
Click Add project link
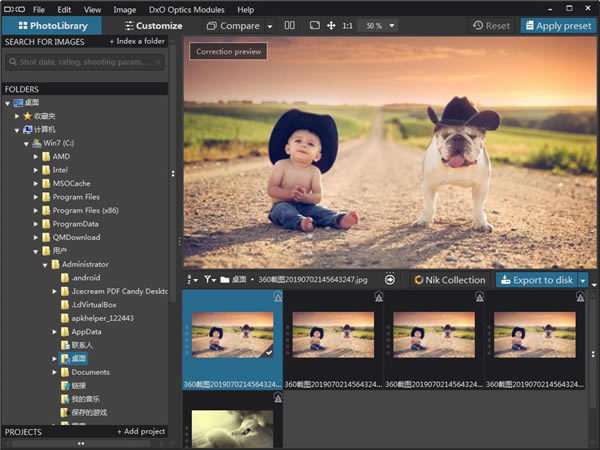(x=141, y=432)
